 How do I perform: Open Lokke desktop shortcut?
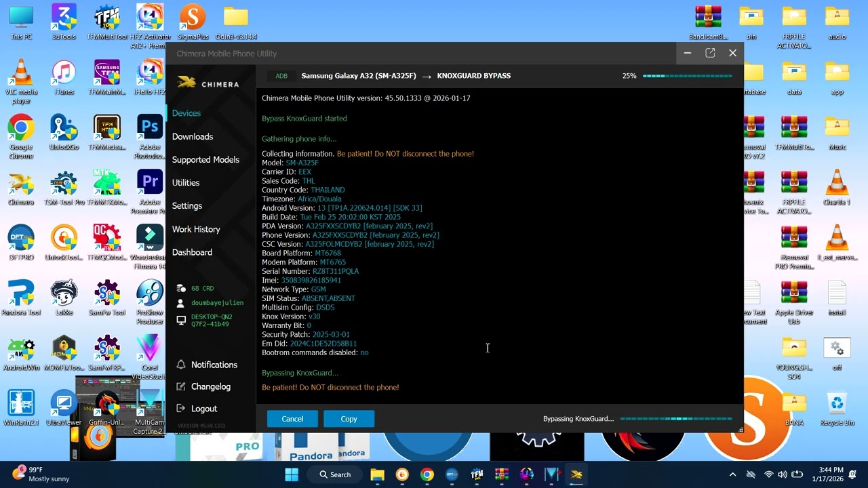(x=64, y=298)
